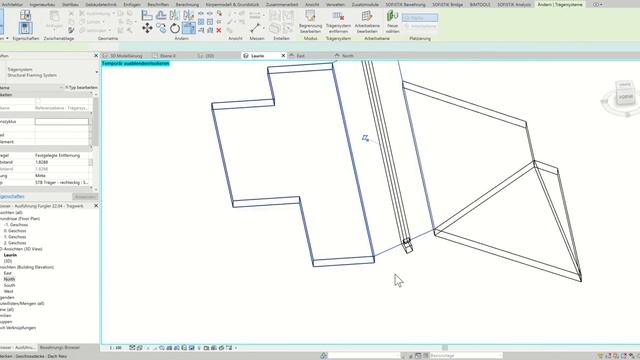This screenshot has height=360, width=640.
Task: Click the empty properties input field
Action: pyautogui.click(x=62, y=122)
